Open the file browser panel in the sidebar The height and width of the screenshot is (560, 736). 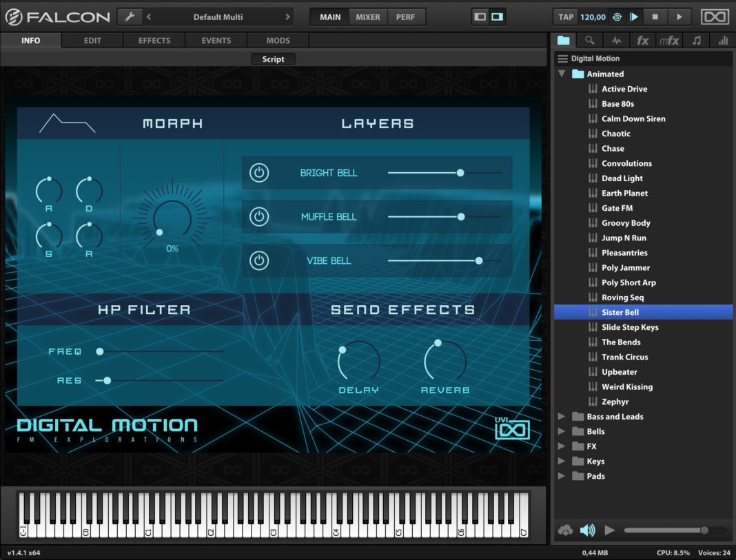click(564, 39)
